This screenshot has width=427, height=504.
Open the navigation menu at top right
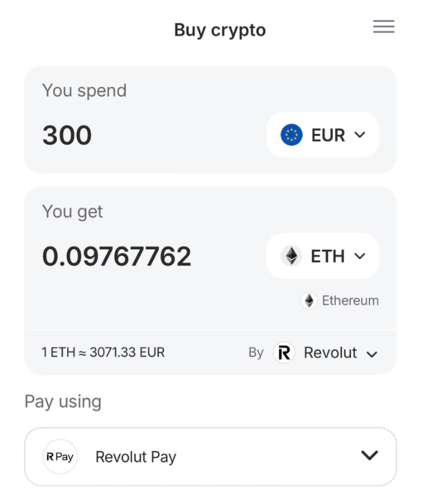384,27
